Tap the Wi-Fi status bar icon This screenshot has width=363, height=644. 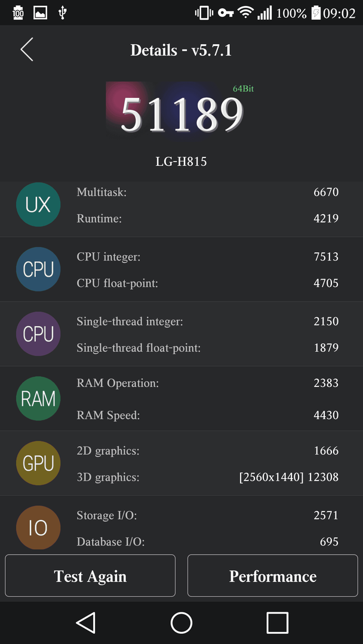point(246,13)
